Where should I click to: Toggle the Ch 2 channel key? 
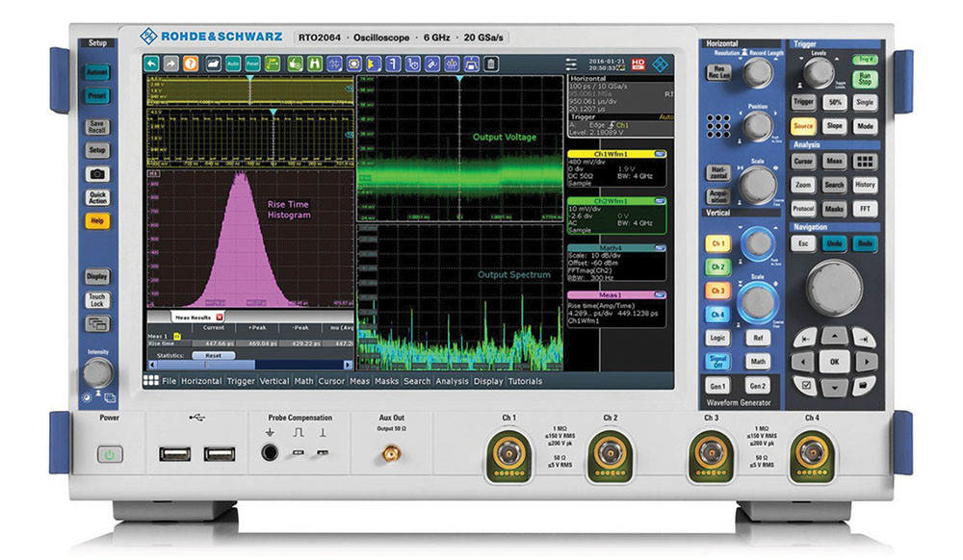pos(717,267)
